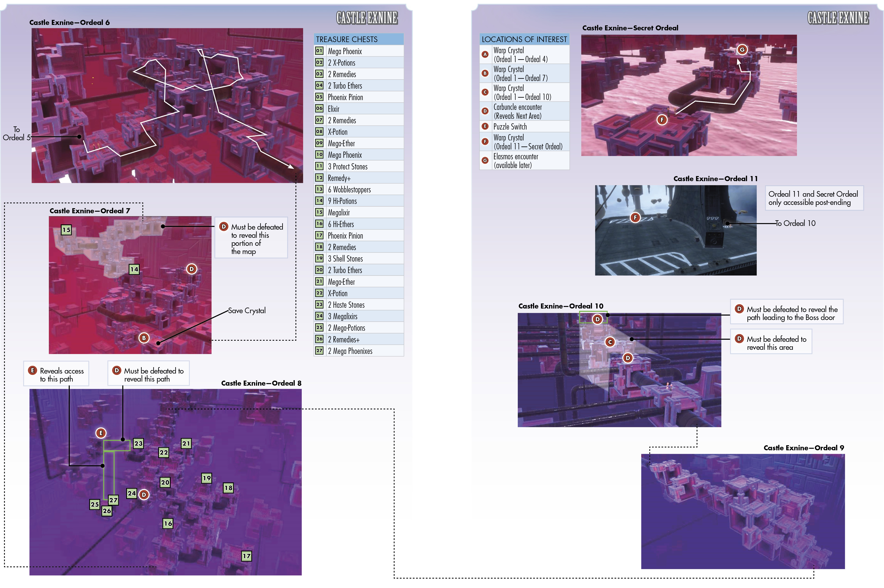The height and width of the screenshot is (588, 884).
Task: Click chest marker 14 on the Ordeal 7 map
Action: [134, 269]
